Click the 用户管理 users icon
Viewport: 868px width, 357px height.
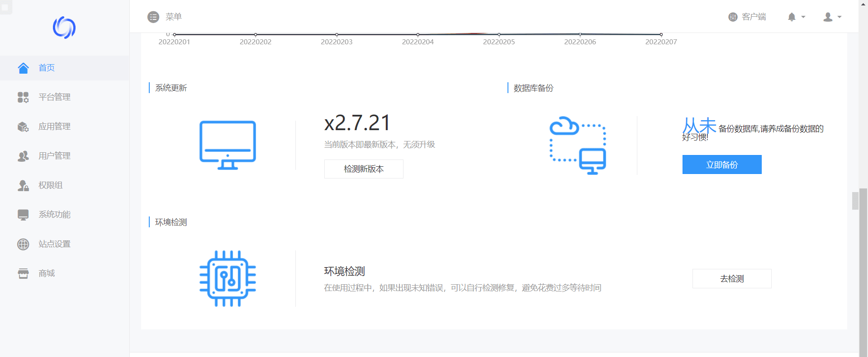point(23,156)
